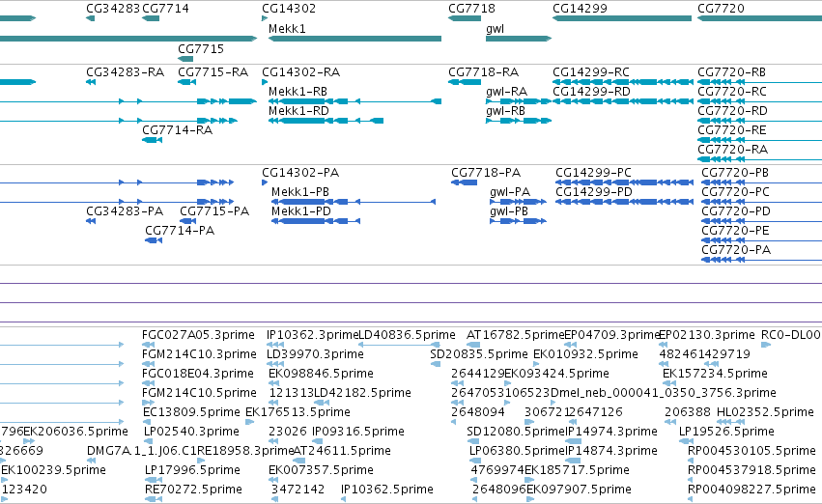Open protein CG14302-PA
This screenshot has width=822, height=504.
tap(300, 173)
